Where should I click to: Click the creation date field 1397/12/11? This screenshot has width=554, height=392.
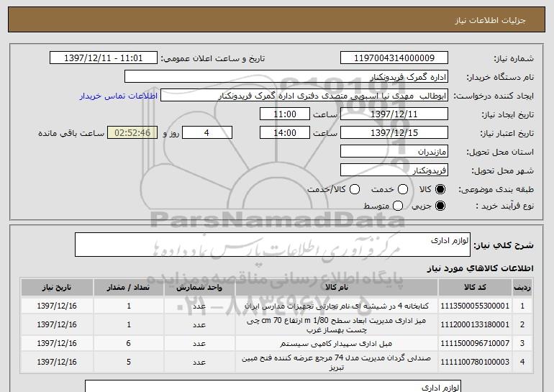click(394, 114)
